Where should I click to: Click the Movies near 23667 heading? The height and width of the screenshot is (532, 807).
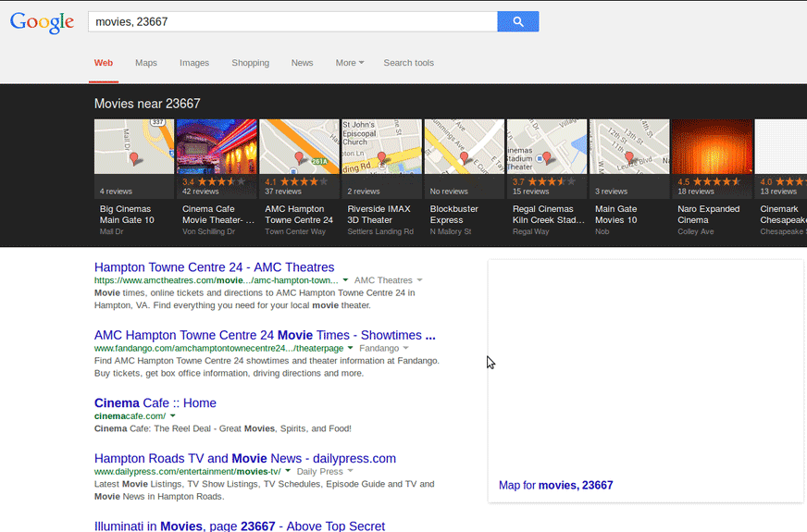click(147, 104)
